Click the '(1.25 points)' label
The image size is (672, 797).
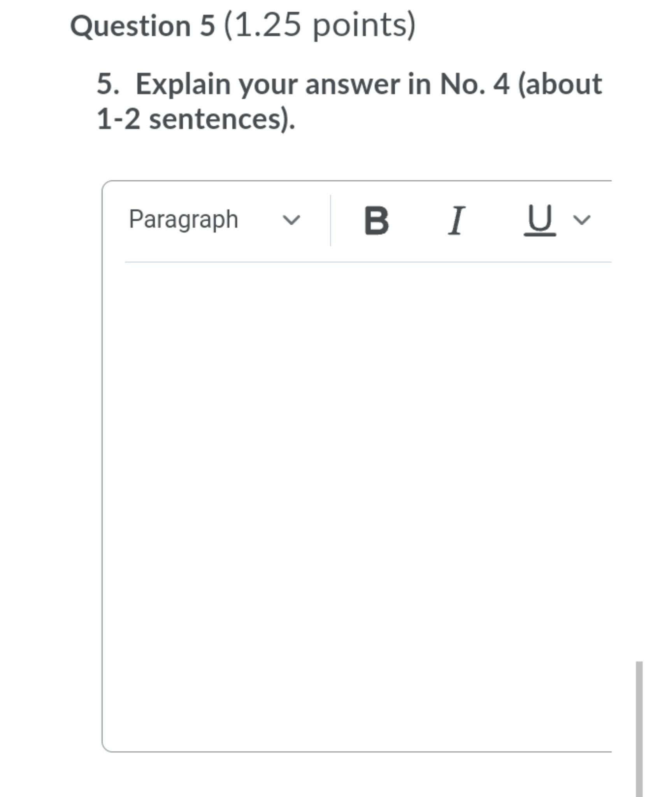pyautogui.click(x=320, y=25)
